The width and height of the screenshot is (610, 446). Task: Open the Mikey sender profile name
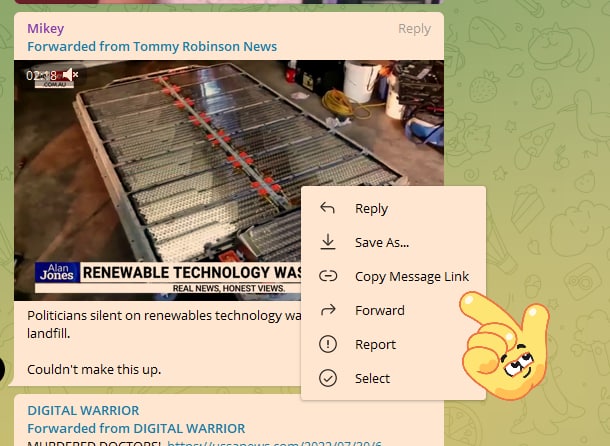pyautogui.click(x=45, y=28)
